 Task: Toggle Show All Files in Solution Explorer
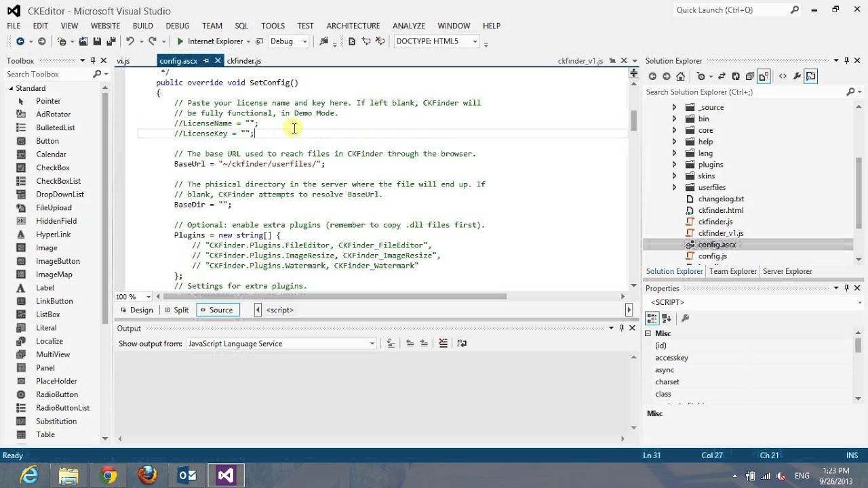click(764, 77)
